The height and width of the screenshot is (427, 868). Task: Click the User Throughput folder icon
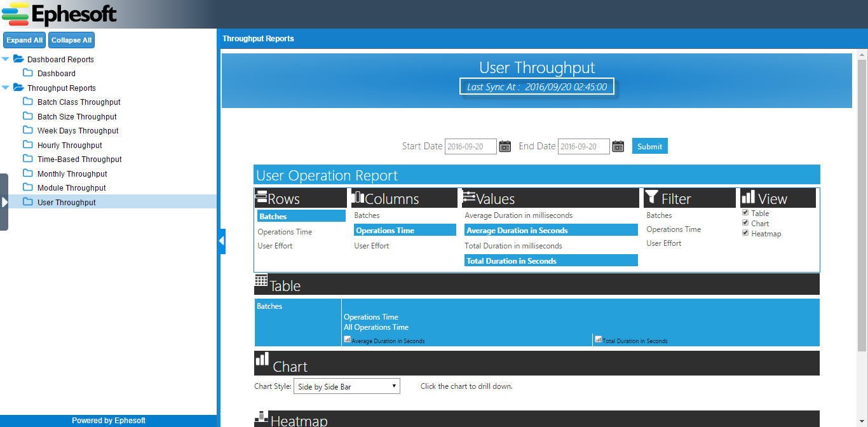(x=28, y=202)
